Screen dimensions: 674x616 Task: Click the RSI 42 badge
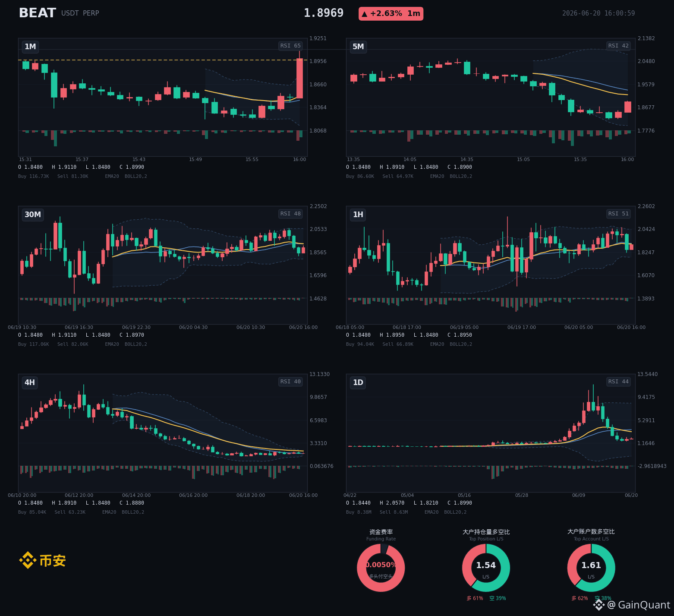[618, 46]
